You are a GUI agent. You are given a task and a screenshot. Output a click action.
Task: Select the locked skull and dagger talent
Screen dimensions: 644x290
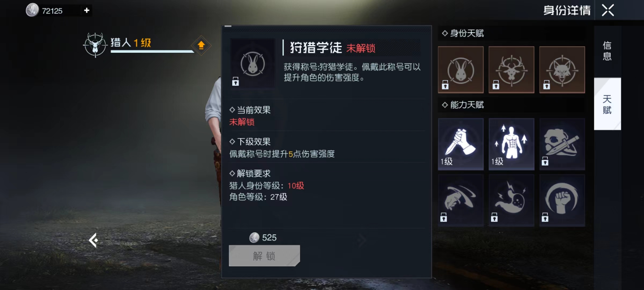tap(562, 144)
